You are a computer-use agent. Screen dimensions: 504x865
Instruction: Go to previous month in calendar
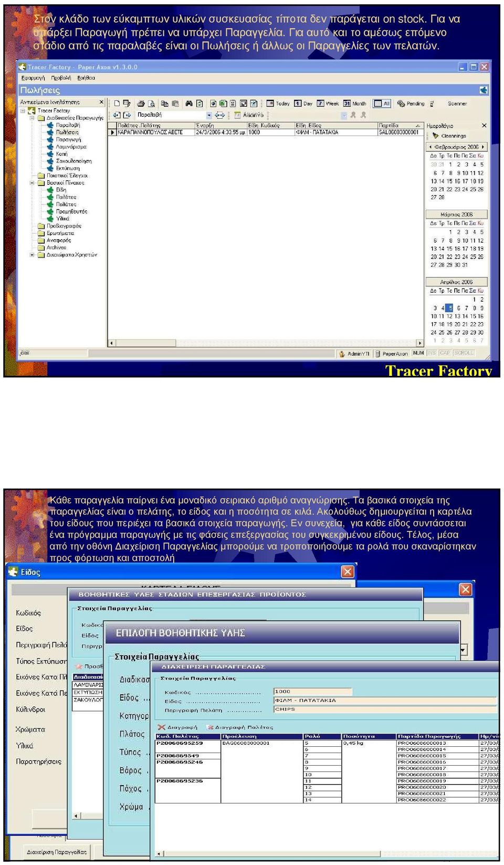[x=430, y=147]
